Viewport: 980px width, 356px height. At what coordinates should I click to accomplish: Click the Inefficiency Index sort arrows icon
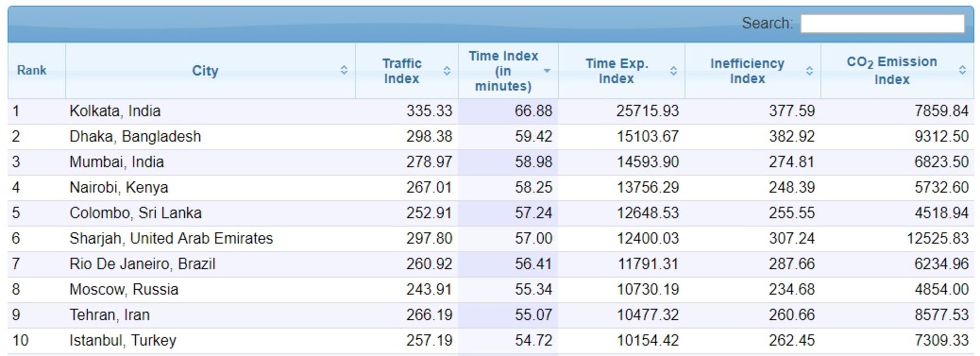[x=809, y=71]
